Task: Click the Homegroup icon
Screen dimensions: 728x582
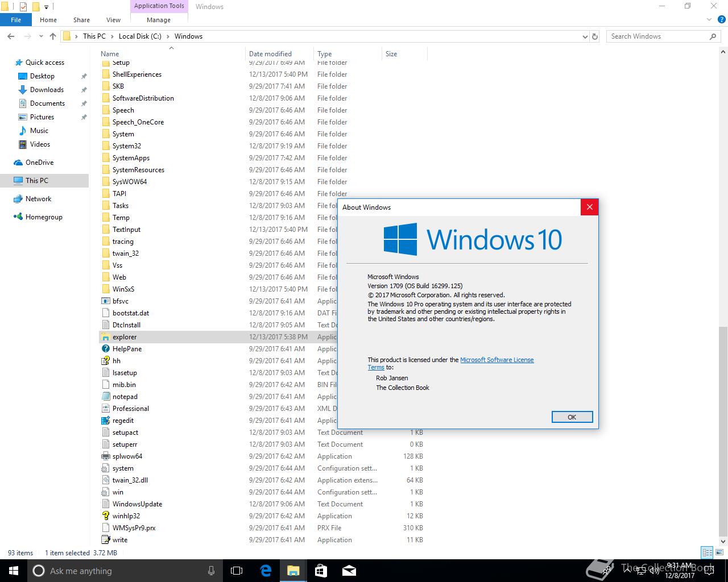Action: pyautogui.click(x=18, y=217)
